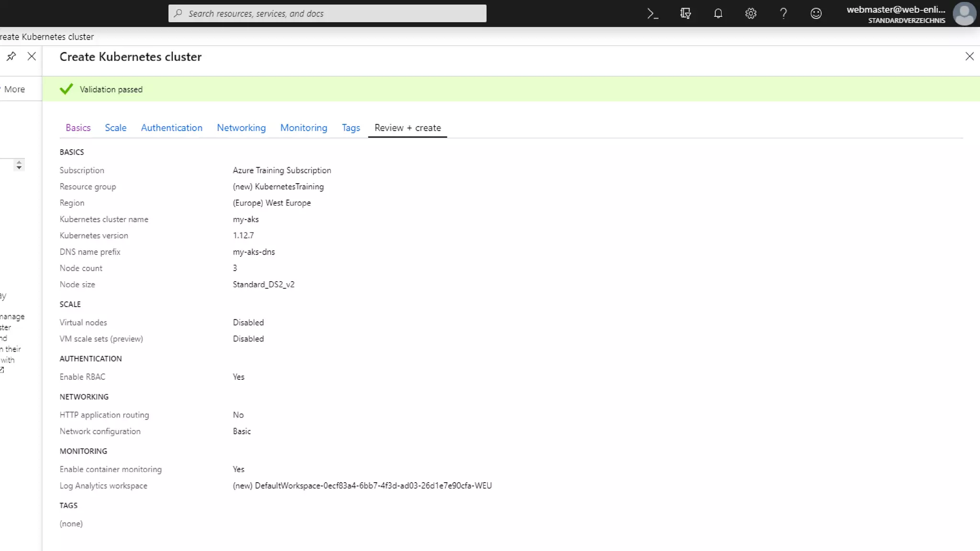980x551 pixels.
Task: Open portal settings gear icon
Action: tap(750, 13)
